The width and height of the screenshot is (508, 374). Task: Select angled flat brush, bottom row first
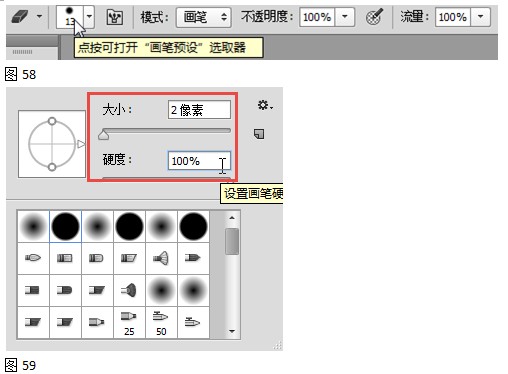pyautogui.click(x=33, y=322)
